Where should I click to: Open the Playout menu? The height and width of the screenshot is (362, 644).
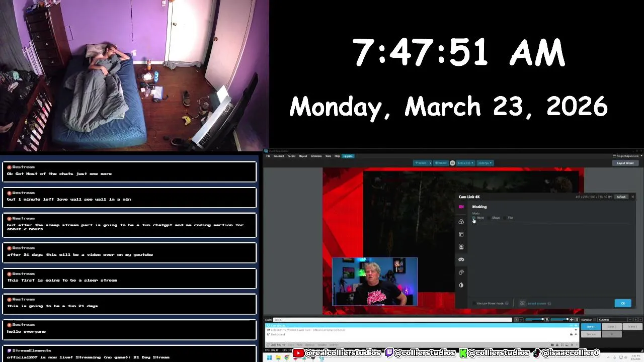[x=303, y=156]
